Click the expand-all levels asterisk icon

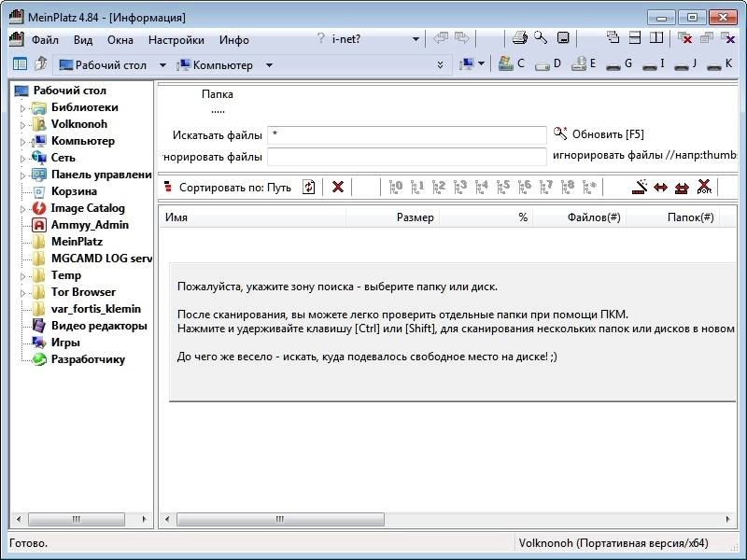coord(589,187)
